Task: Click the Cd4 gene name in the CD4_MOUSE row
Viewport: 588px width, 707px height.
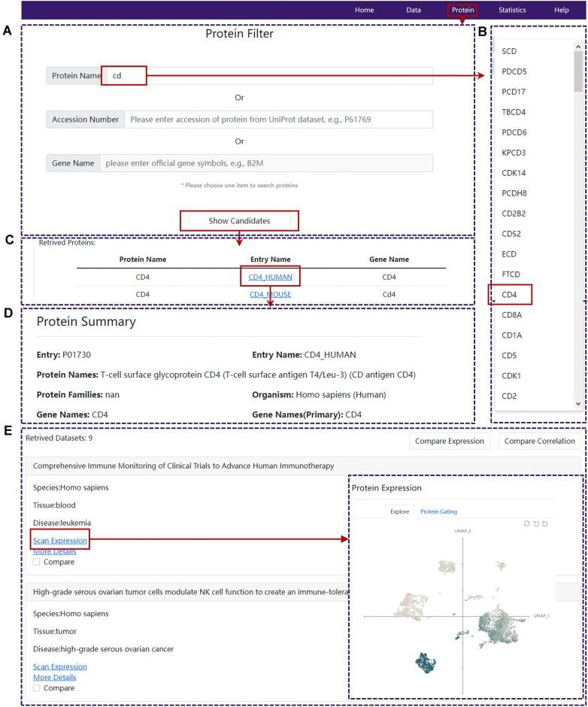Action: click(x=389, y=294)
